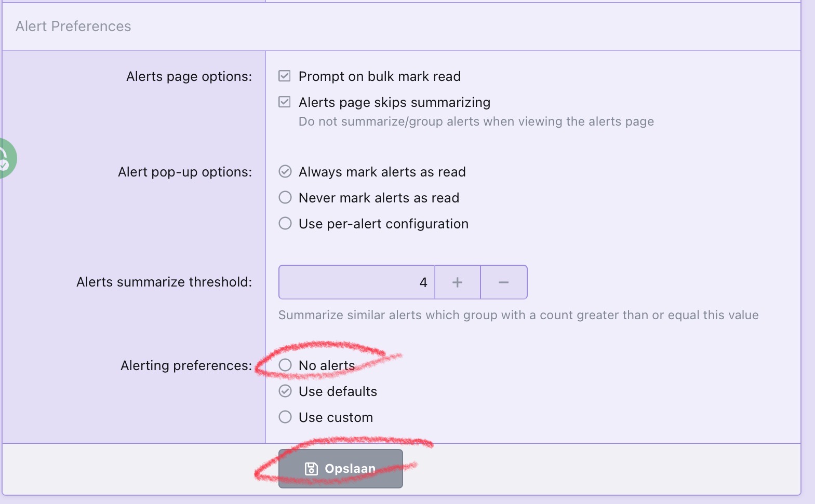Click the Alert pop-up options label

point(185,172)
